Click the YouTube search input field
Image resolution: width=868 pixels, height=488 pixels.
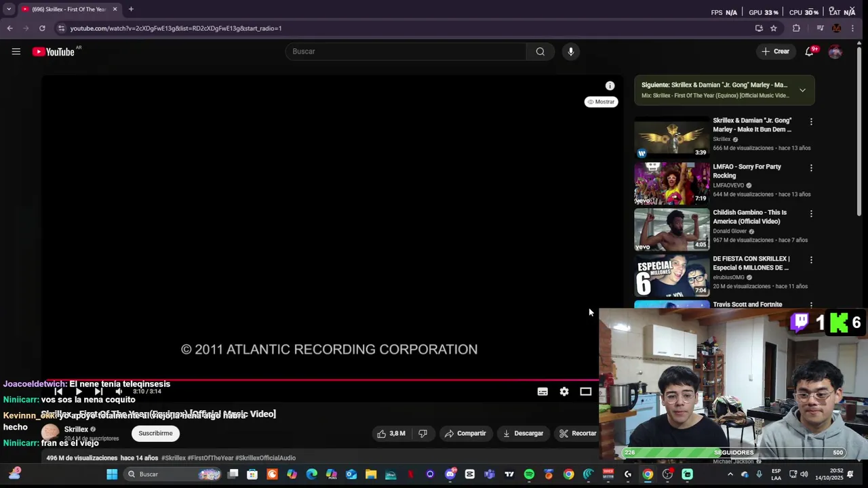click(x=406, y=52)
